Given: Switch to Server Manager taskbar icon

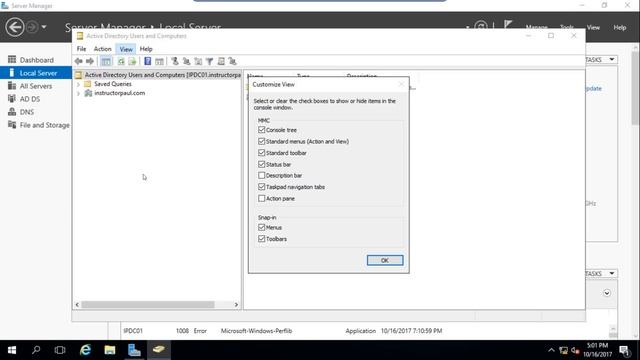Looking at the screenshot, I should tap(134, 350).
